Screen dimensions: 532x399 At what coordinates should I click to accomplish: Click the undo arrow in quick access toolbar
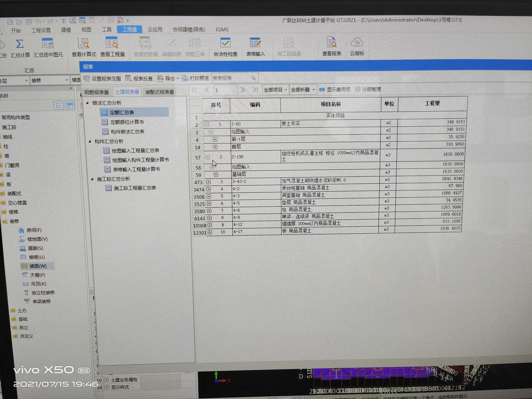coord(38,21)
